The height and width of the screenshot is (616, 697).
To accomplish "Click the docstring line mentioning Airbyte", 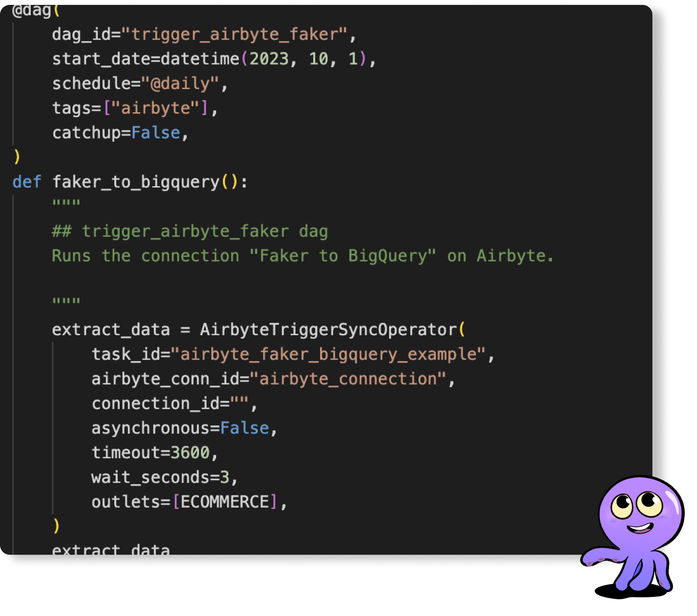I will 303,256.
